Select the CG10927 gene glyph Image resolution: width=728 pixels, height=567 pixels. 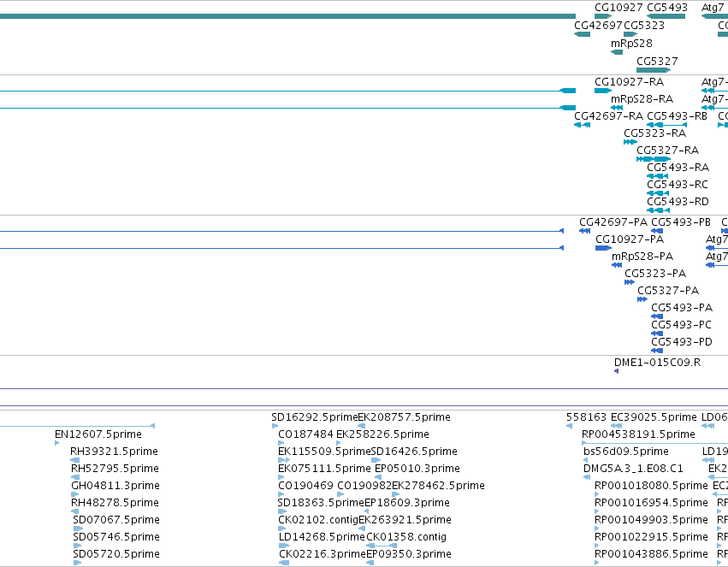(603, 17)
